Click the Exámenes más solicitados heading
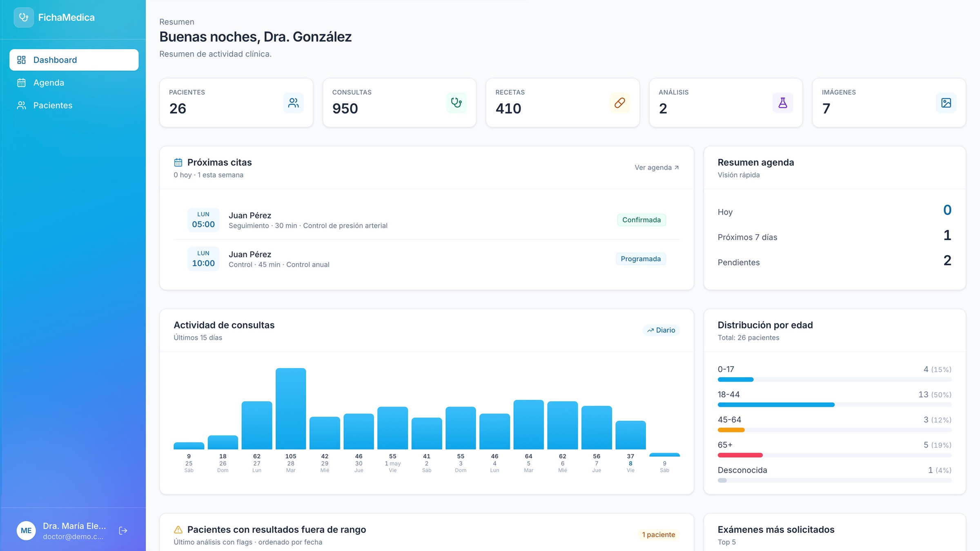The width and height of the screenshot is (980, 551). coord(776,530)
